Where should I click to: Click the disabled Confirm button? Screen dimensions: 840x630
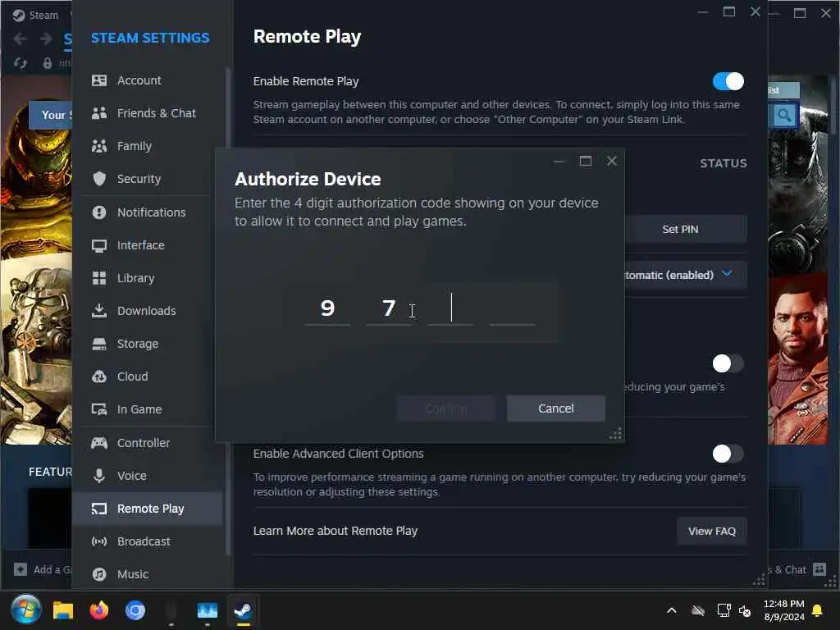445,409
